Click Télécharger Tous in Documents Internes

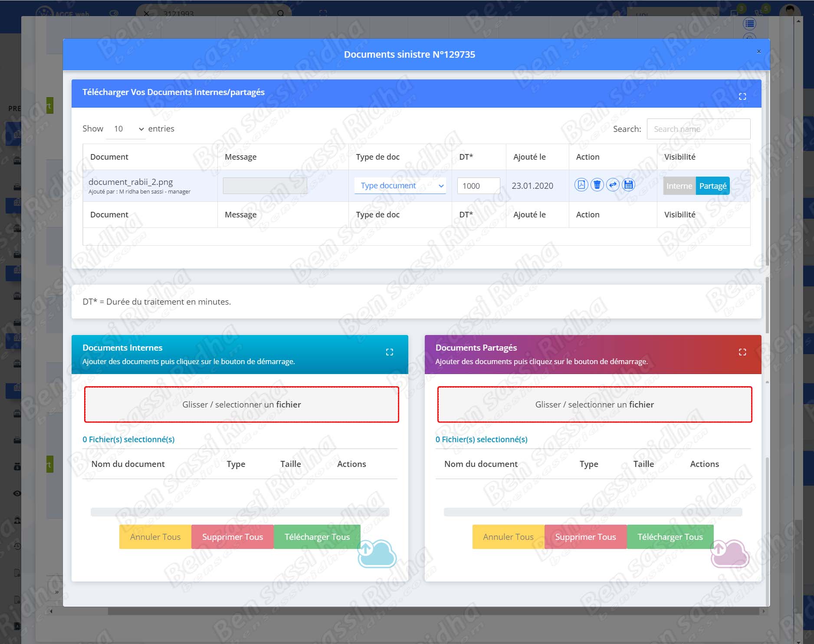317,537
